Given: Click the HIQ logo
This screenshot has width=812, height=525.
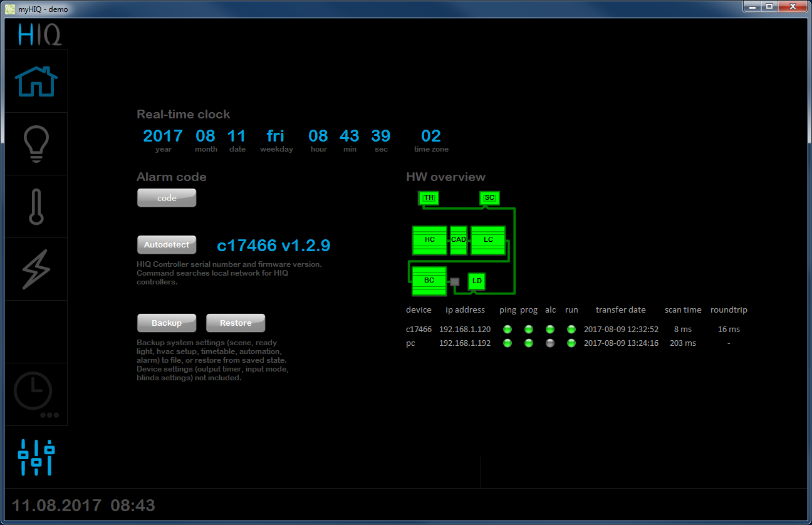Looking at the screenshot, I should 39,34.
